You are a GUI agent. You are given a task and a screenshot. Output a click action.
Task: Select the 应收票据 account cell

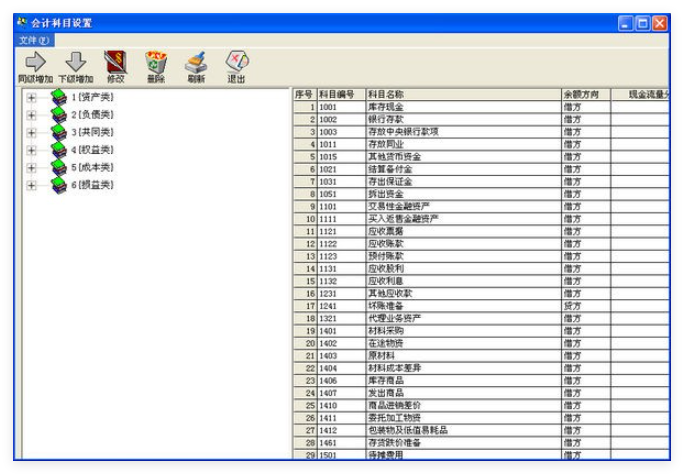tap(463, 232)
